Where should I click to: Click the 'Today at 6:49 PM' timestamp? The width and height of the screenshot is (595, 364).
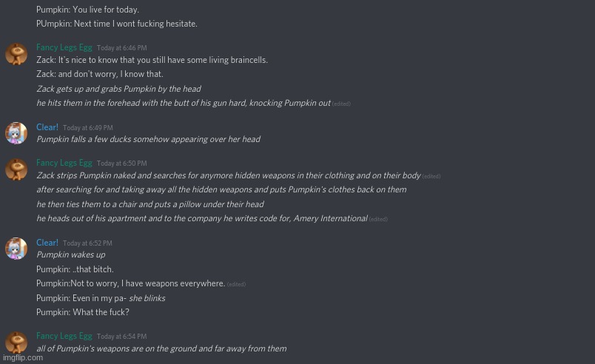[87, 128]
